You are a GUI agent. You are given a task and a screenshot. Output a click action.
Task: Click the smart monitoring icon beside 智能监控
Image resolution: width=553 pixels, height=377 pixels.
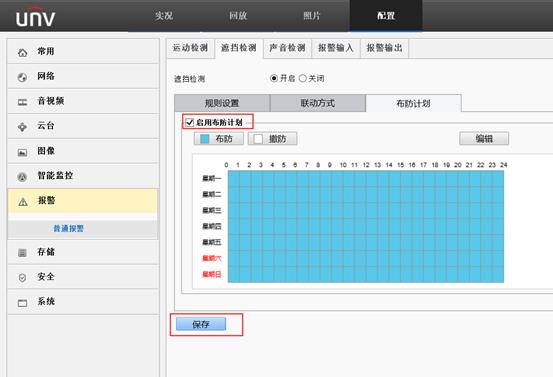[22, 177]
